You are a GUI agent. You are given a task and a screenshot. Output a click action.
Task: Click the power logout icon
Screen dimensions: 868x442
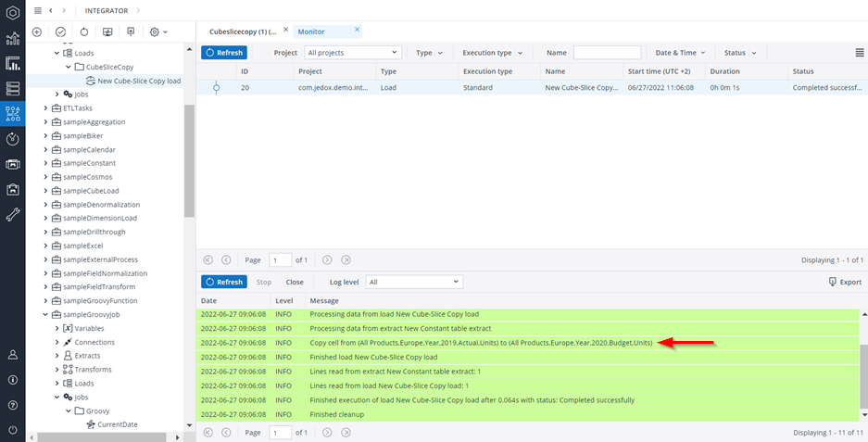pos(13,430)
